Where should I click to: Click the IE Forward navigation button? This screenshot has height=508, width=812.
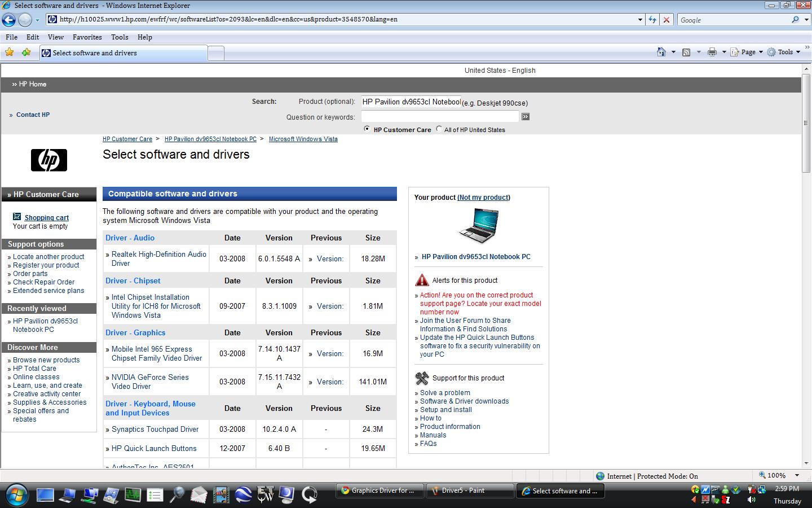click(25, 20)
